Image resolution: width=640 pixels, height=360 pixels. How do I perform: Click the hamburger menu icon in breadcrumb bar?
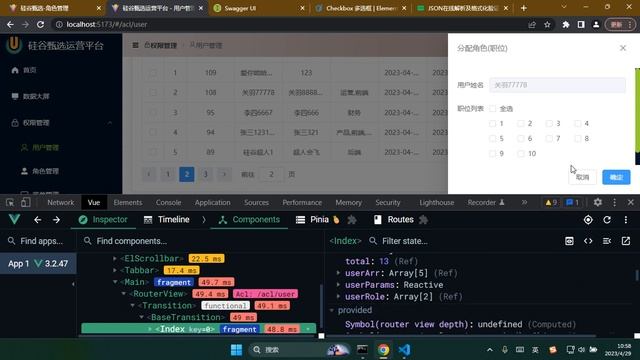pyautogui.click(x=136, y=45)
